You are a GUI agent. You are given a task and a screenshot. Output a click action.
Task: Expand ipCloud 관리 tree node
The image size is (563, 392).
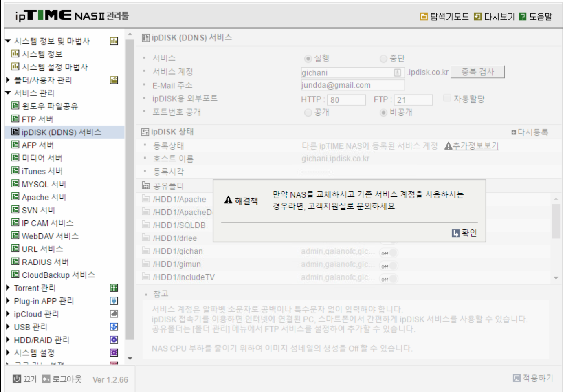[8, 314]
